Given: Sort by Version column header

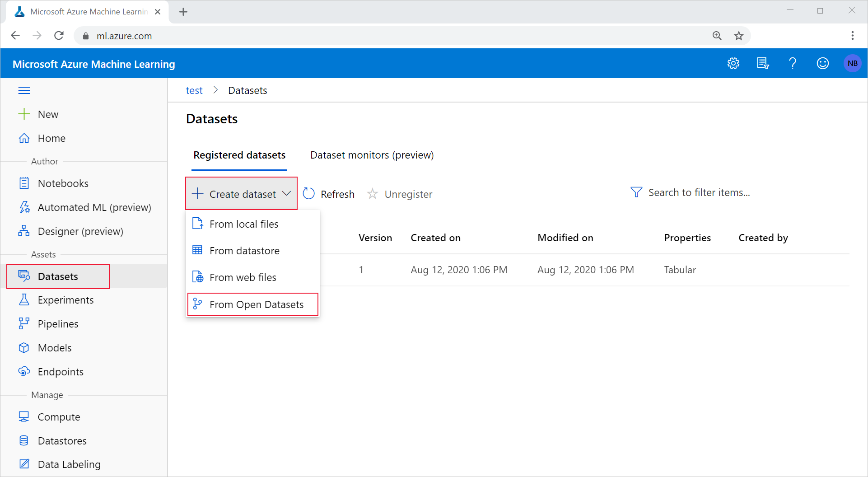Looking at the screenshot, I should [x=375, y=238].
